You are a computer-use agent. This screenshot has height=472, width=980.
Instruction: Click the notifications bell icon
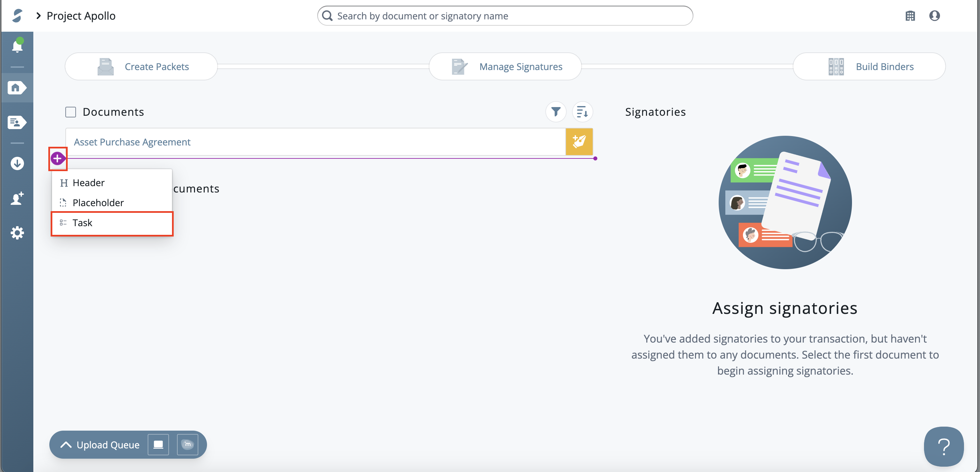click(17, 46)
